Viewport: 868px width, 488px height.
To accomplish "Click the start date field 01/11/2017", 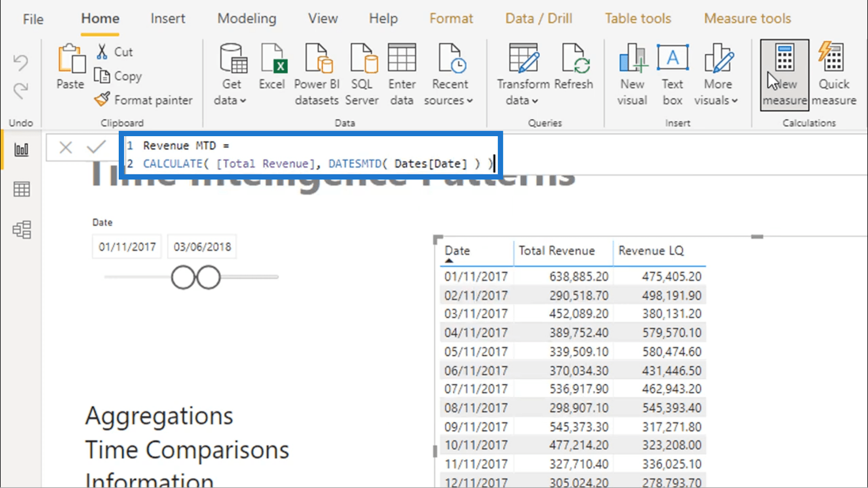I will pyautogui.click(x=127, y=247).
